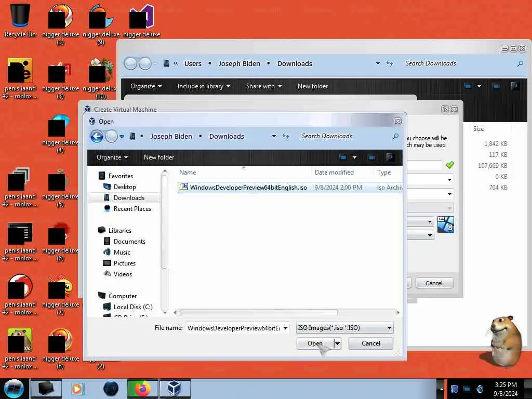Open the file explorer taskbar icon
Image resolution: width=532 pixels, height=399 pixels.
coord(46,389)
